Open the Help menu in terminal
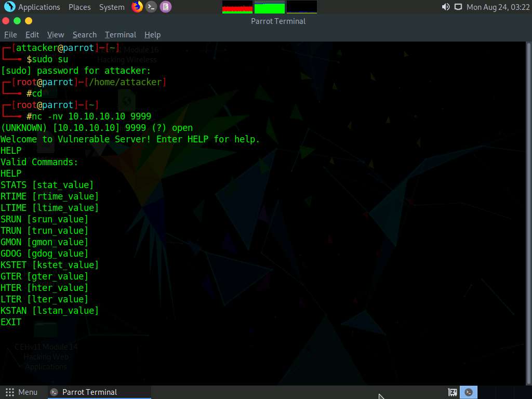532x399 pixels. click(x=152, y=35)
